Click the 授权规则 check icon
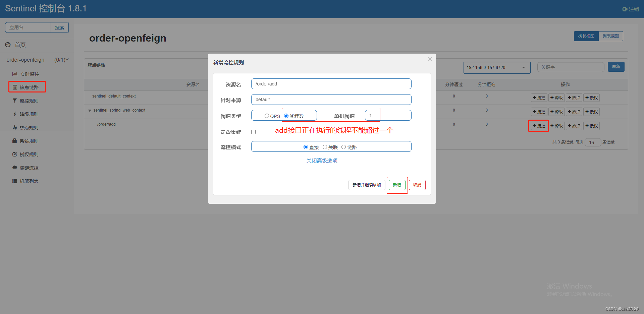The width and height of the screenshot is (644, 314). point(15,154)
